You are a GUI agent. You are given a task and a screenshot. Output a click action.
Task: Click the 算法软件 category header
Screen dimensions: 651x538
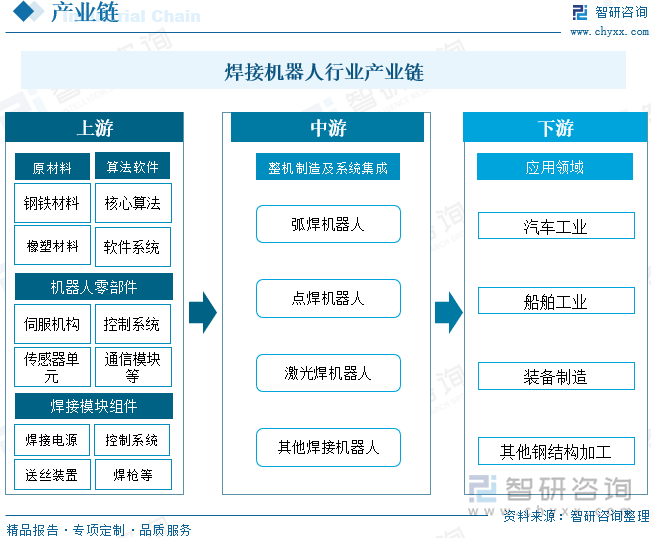[x=132, y=166]
